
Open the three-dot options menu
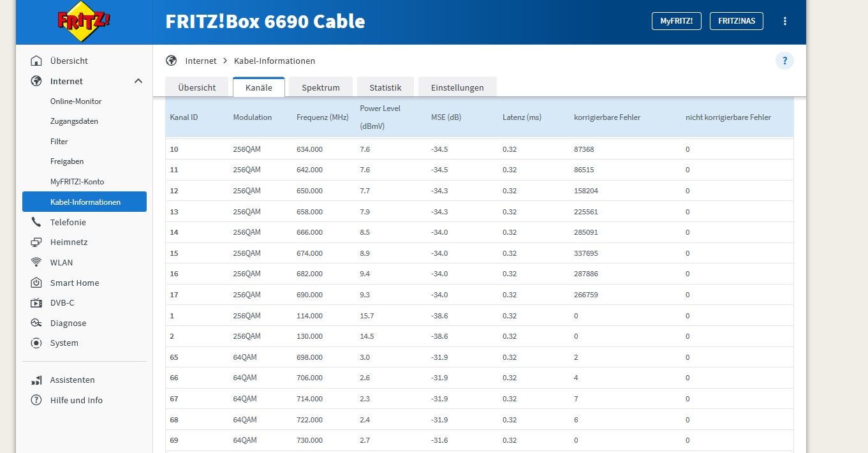(x=785, y=21)
